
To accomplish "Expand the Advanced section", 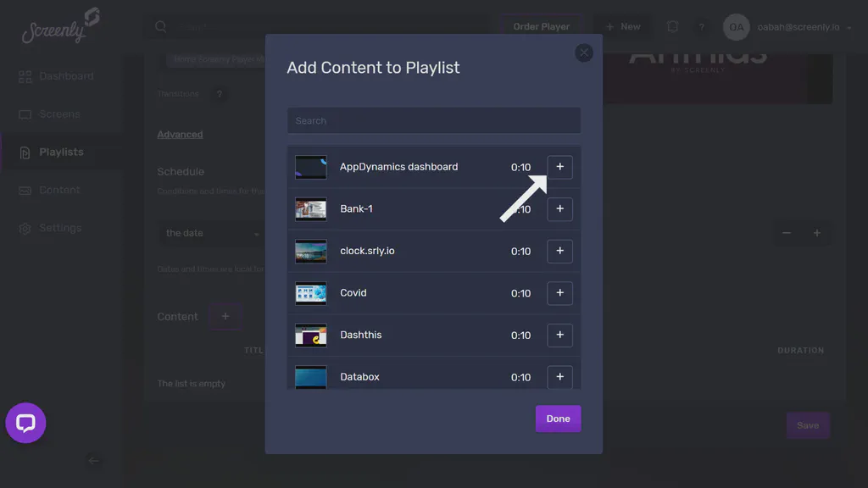I will click(181, 134).
